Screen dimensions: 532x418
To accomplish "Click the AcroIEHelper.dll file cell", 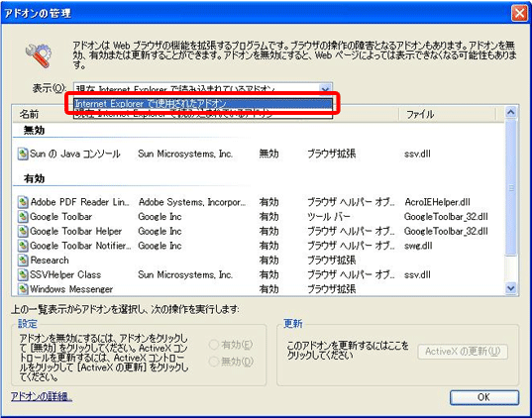I will 437,202.
